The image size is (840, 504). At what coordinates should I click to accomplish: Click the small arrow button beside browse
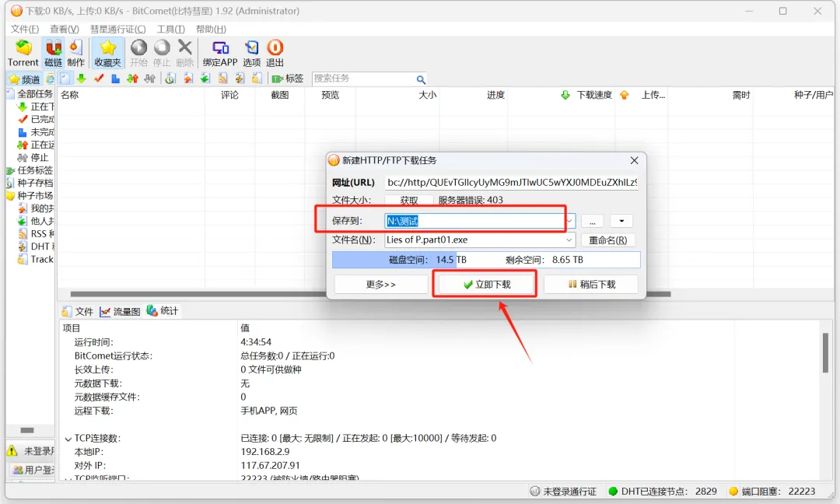pyautogui.click(x=621, y=221)
